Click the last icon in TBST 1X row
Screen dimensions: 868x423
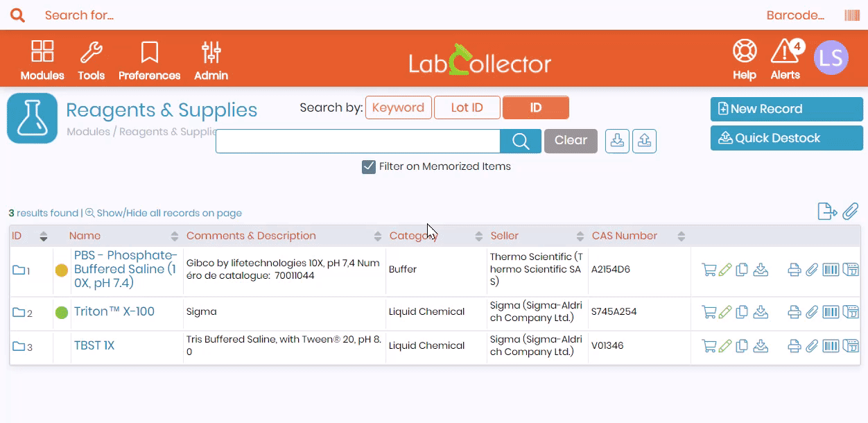pyautogui.click(x=851, y=345)
